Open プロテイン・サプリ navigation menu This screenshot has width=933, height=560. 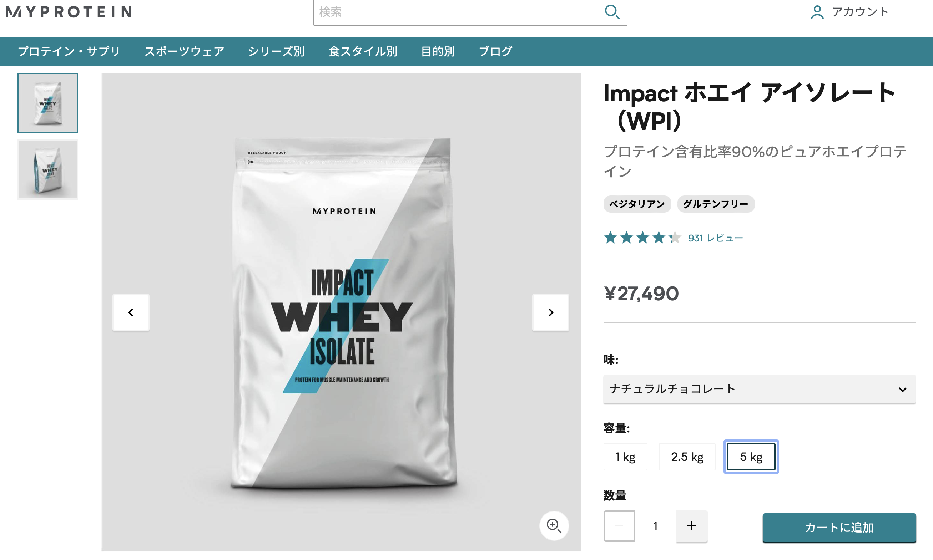69,51
